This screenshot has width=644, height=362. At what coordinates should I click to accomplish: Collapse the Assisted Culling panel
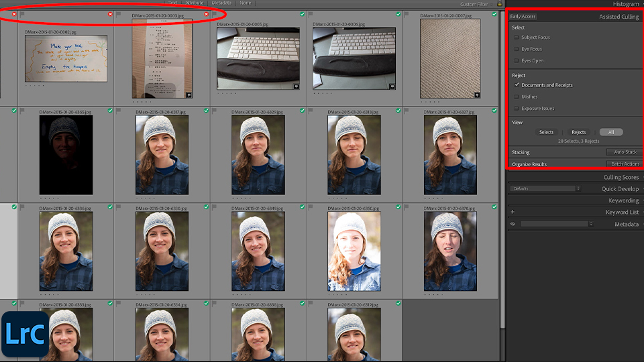pyautogui.click(x=619, y=17)
